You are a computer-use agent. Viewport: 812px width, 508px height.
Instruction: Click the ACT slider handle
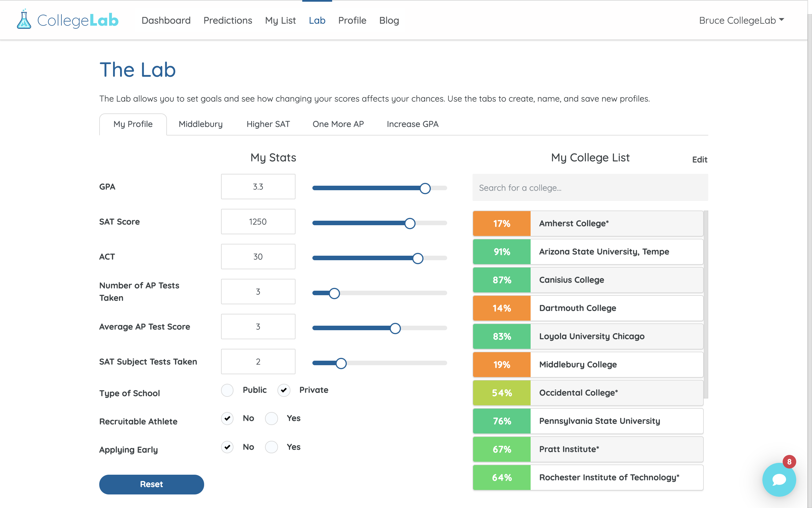418,258
